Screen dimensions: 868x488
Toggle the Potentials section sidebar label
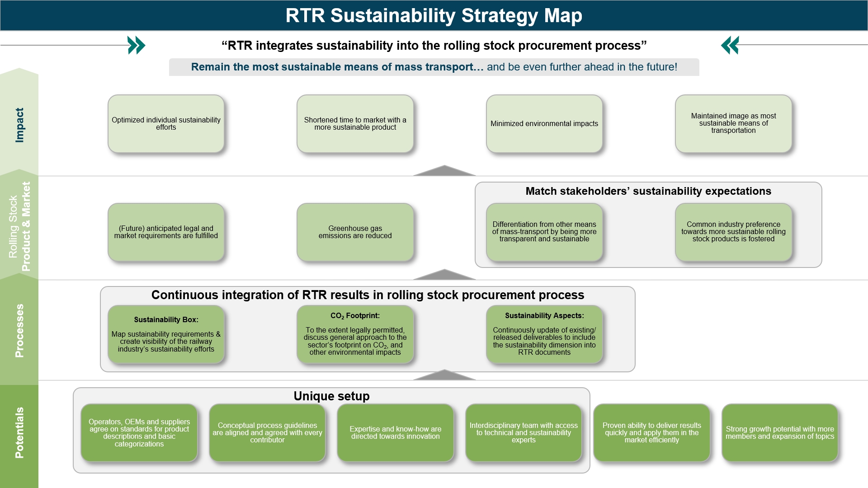tap(19, 432)
